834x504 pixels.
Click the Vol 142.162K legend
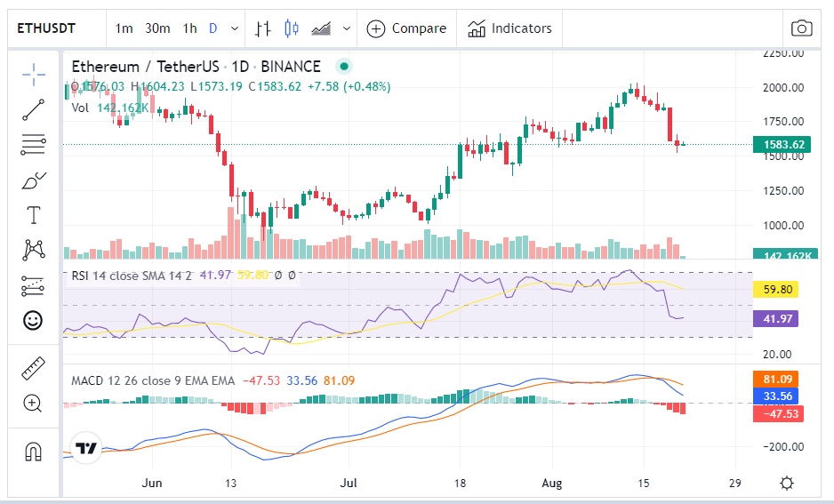point(110,108)
